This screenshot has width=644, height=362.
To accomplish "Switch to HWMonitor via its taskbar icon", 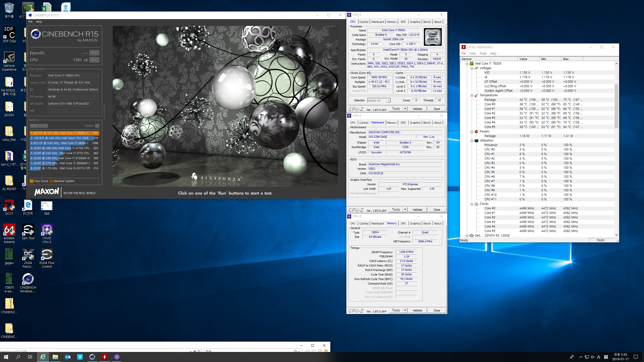I will [x=104, y=357].
